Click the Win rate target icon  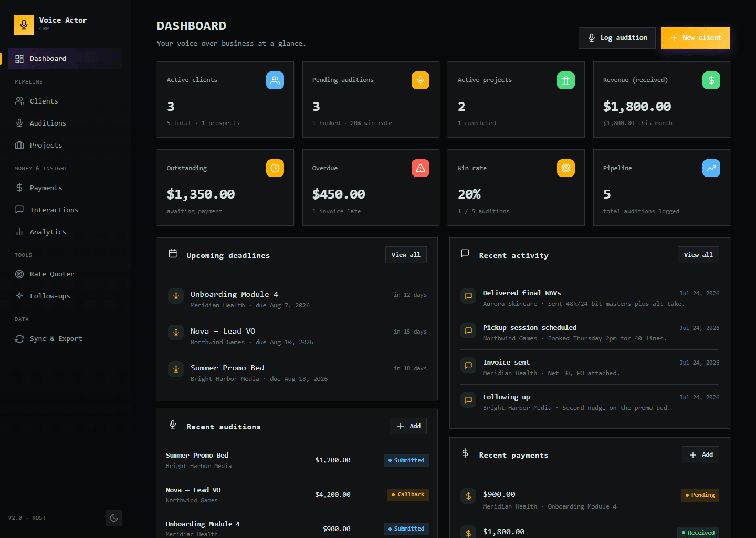tap(566, 168)
